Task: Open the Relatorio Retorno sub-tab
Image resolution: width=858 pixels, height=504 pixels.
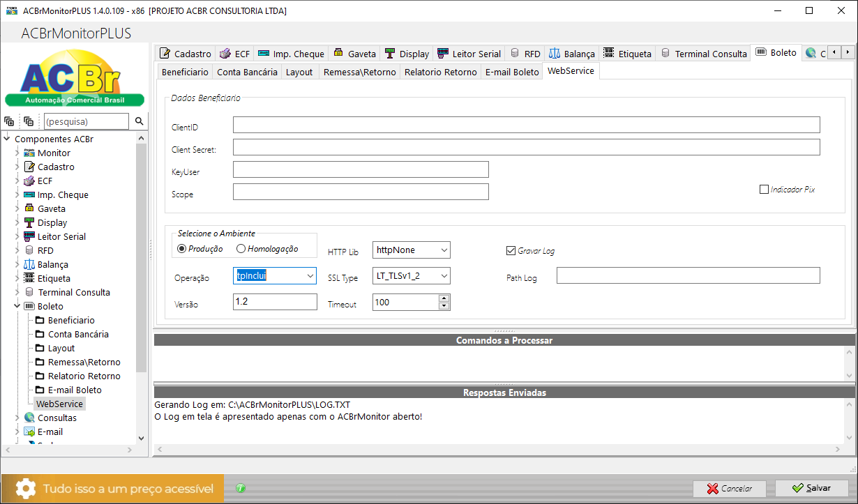Action: pos(441,72)
